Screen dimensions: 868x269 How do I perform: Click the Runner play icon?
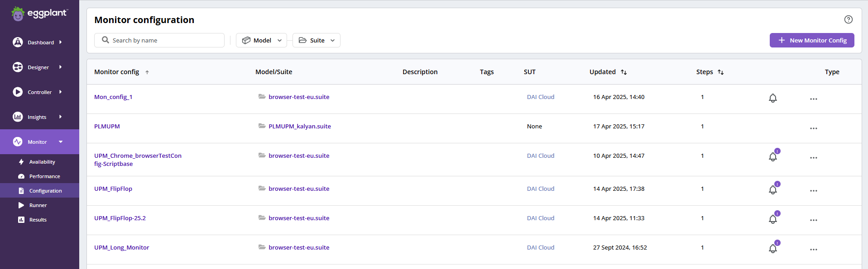(x=21, y=205)
